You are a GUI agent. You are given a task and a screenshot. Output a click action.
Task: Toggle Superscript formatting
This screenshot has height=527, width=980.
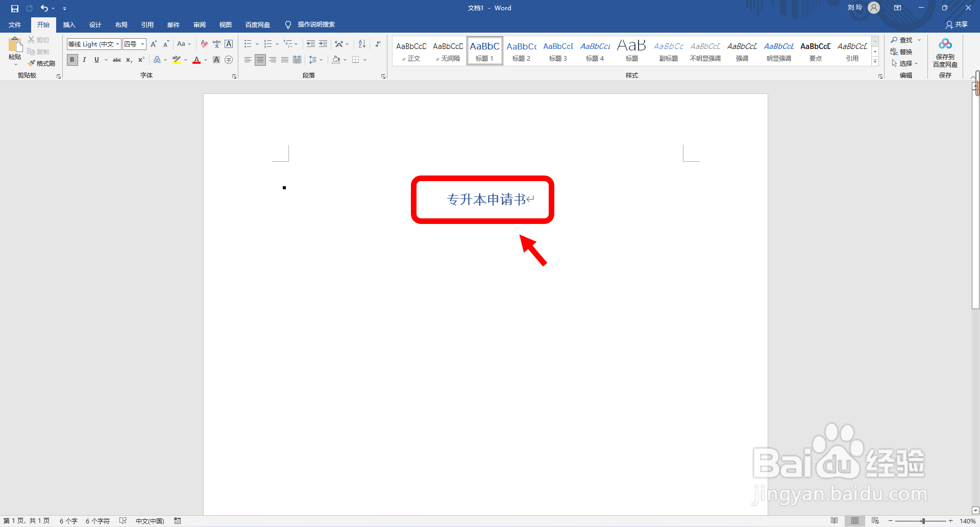pos(141,60)
